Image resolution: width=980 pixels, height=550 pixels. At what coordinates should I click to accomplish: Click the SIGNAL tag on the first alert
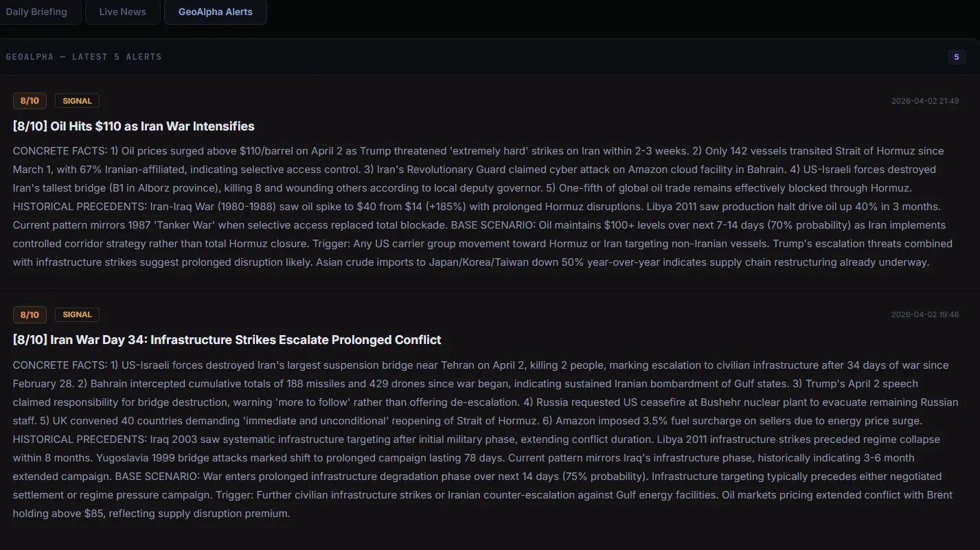tap(76, 100)
